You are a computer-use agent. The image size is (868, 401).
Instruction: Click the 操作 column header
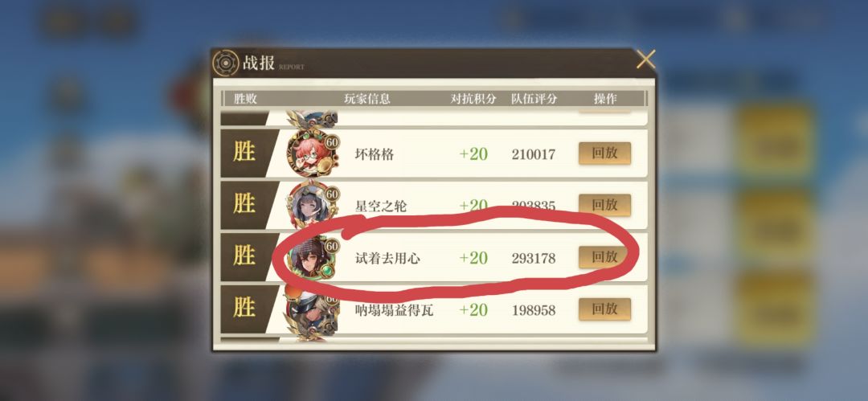[606, 99]
